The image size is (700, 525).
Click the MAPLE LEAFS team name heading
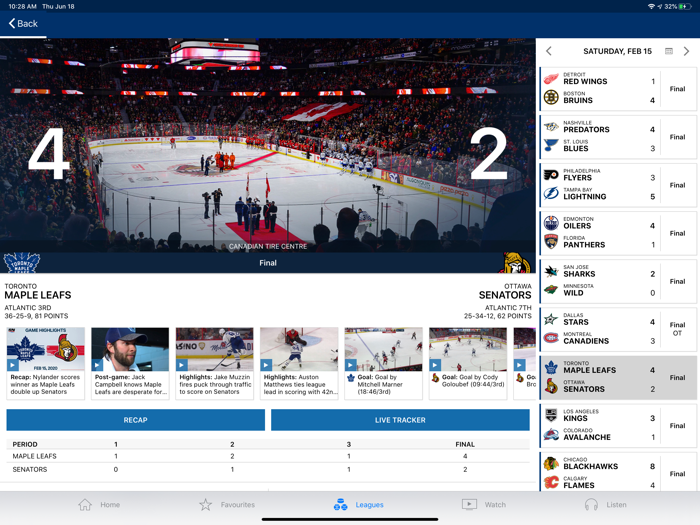tap(38, 295)
